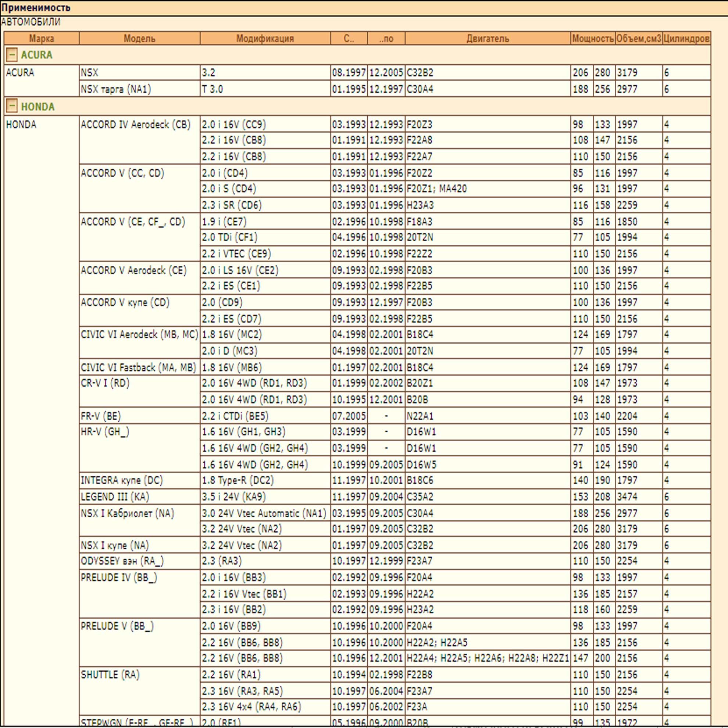Screen dimensions: 728x728
Task: Click the Марка column header
Action: point(42,39)
